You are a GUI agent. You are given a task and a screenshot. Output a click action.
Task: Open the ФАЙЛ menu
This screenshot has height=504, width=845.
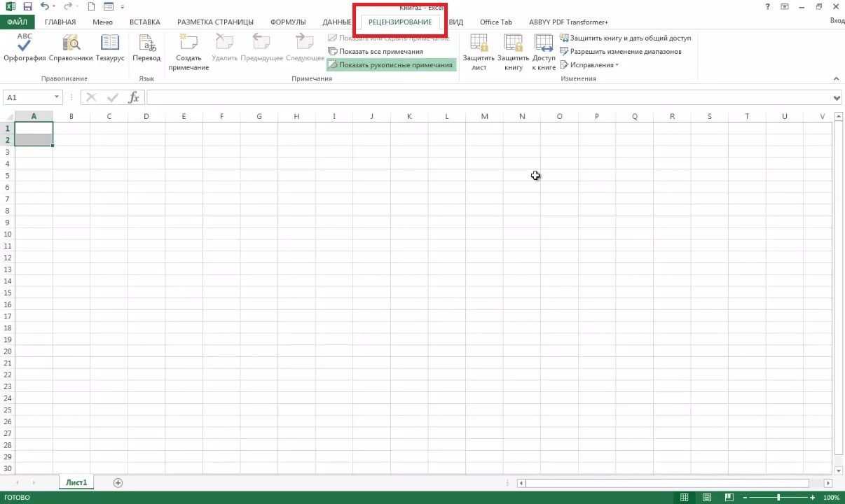pos(17,22)
